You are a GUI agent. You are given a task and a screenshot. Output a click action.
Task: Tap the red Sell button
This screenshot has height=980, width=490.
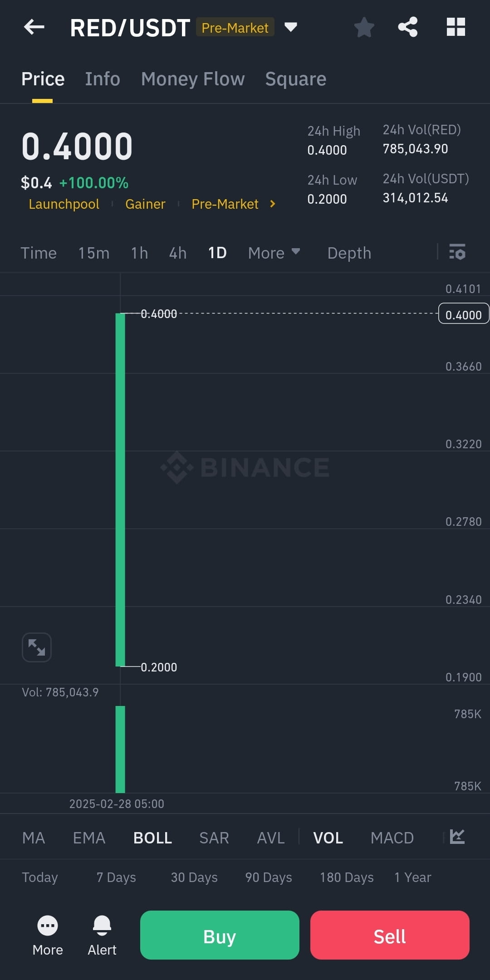[390, 935]
